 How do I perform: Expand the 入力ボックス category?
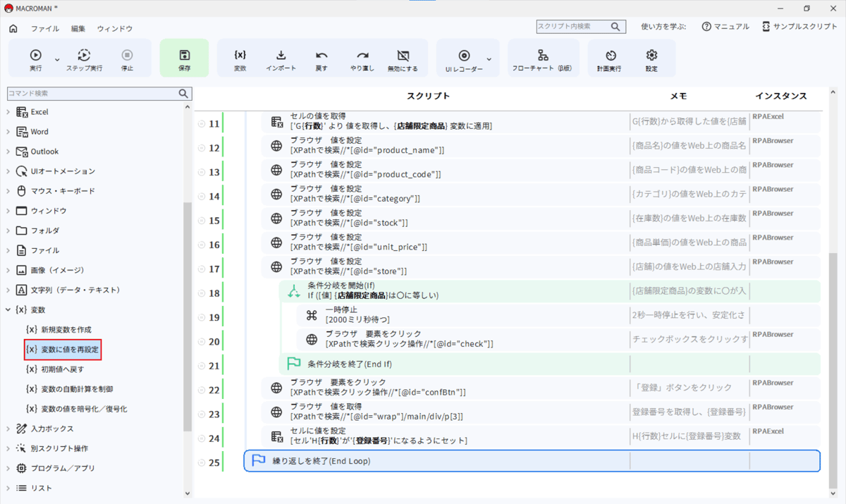tap(8, 429)
